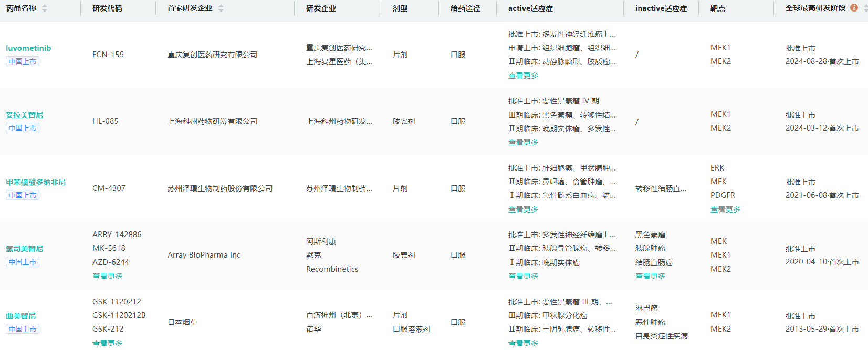868x350 pixels.
Task: Expand 查看更多 under PDGFR targets
Action: pos(725,209)
